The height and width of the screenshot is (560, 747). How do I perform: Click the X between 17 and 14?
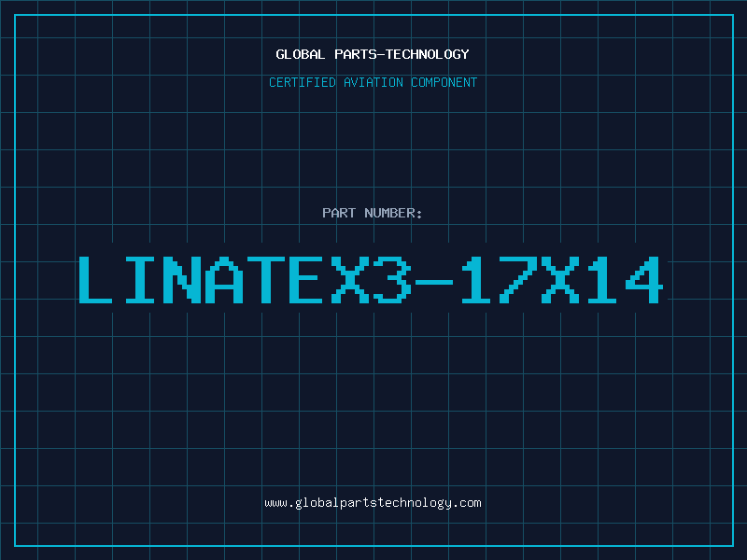click(x=560, y=280)
